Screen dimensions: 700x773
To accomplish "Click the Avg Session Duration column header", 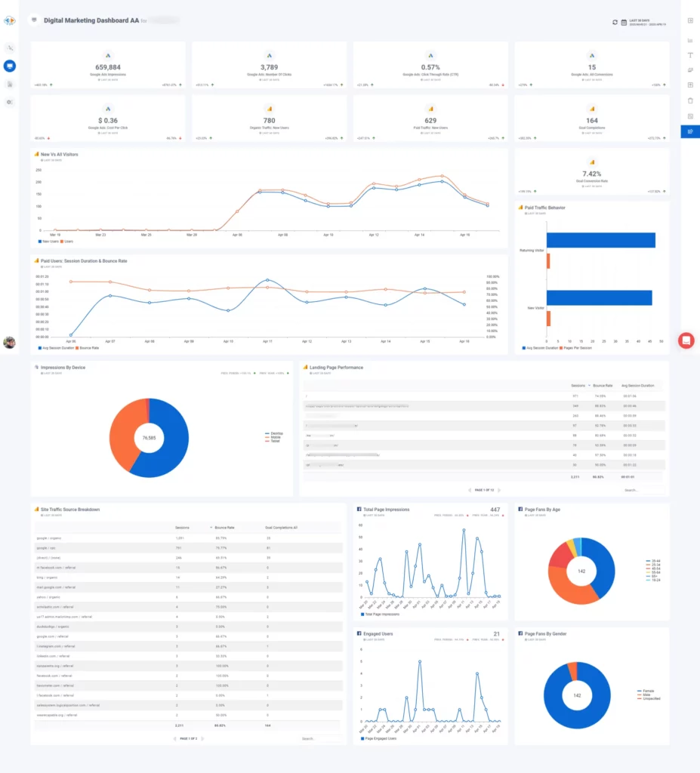I will click(638, 386).
